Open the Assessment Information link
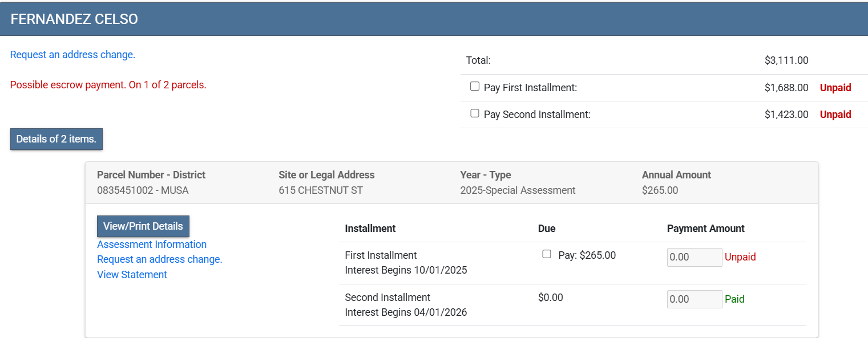Screen dimensions: 868x338 [x=152, y=245]
